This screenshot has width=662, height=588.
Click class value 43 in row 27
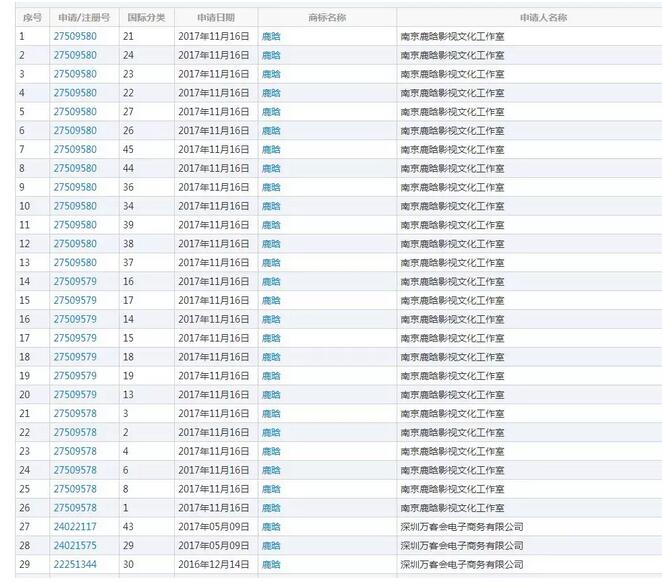[x=128, y=526]
